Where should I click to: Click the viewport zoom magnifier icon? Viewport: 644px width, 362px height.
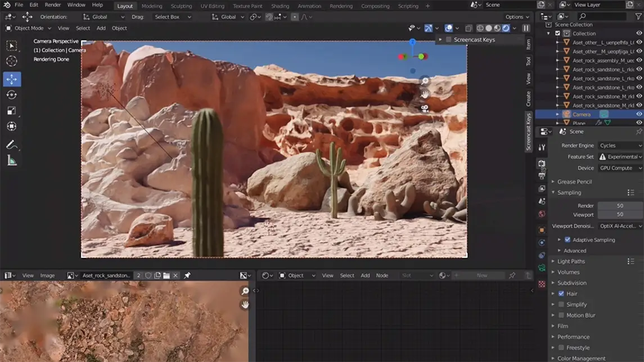tap(425, 81)
